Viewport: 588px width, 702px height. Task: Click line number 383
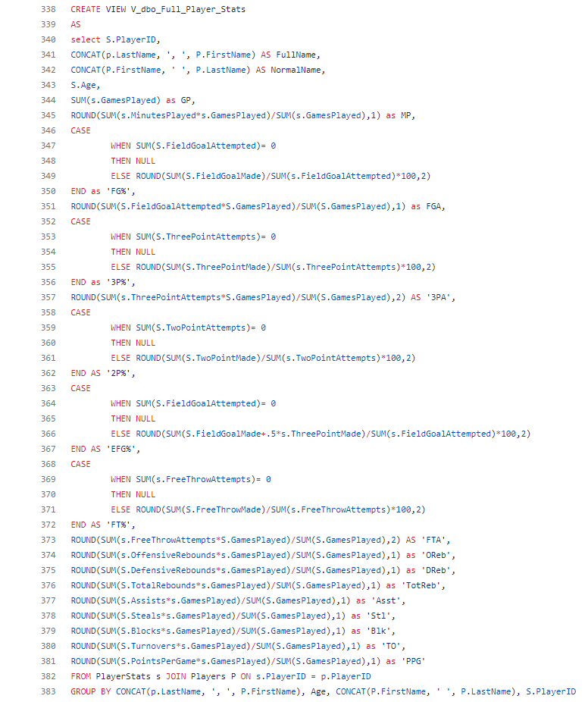(x=48, y=691)
